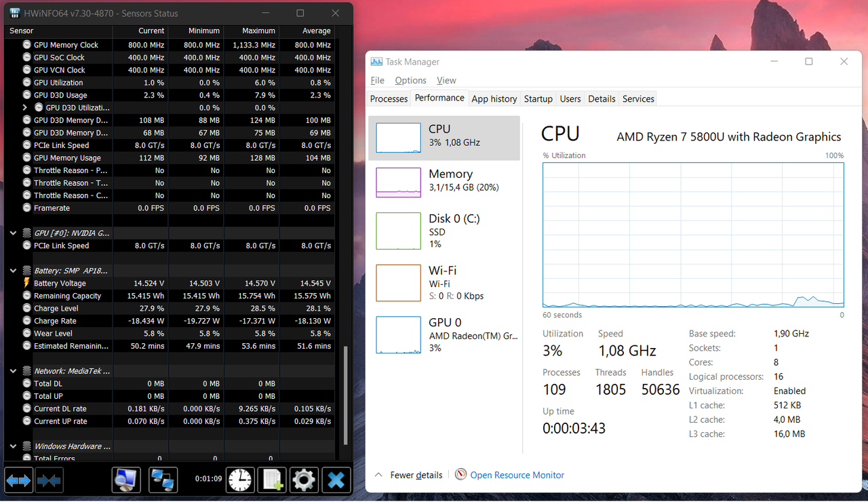Switch to the Services tab
The image size is (868, 502).
[x=638, y=99]
